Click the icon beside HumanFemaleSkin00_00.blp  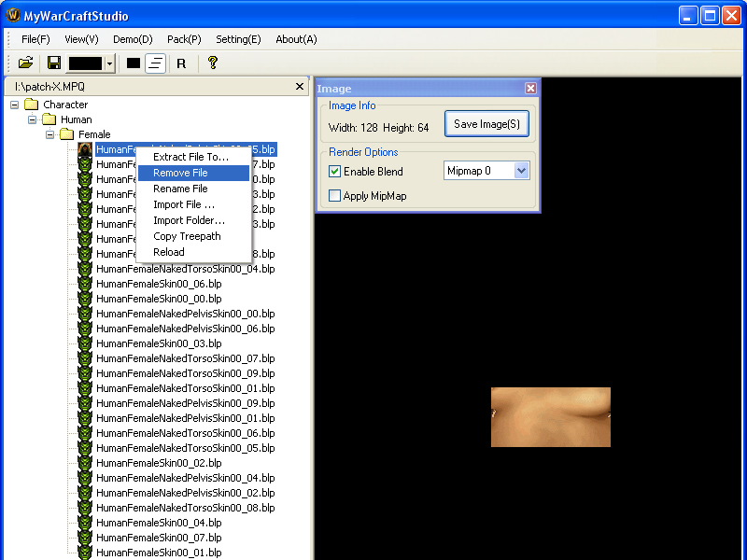pyautogui.click(x=85, y=299)
